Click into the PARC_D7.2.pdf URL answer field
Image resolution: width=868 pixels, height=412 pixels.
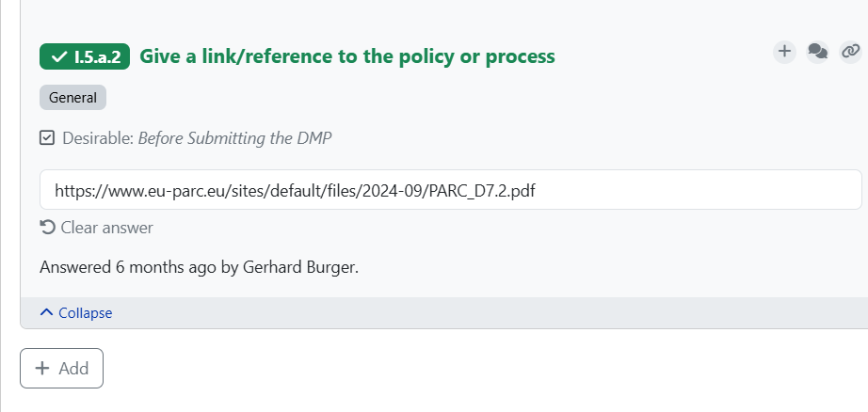[450, 190]
